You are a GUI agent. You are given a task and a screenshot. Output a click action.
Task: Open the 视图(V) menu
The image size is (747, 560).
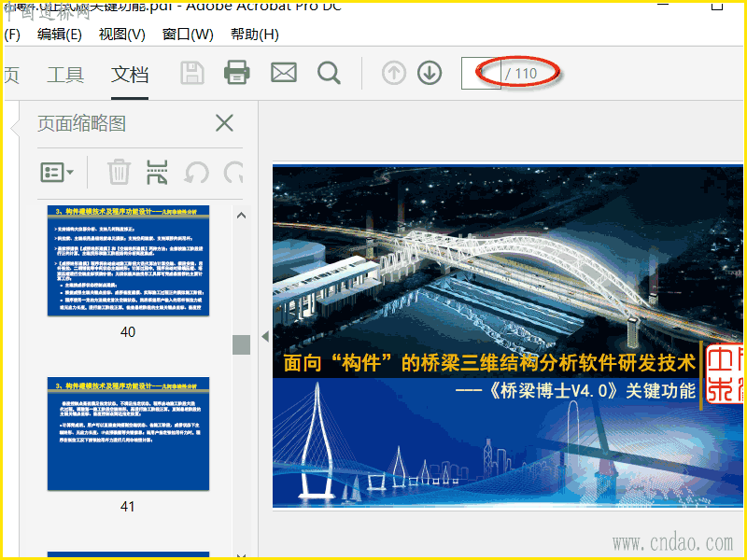click(x=122, y=35)
